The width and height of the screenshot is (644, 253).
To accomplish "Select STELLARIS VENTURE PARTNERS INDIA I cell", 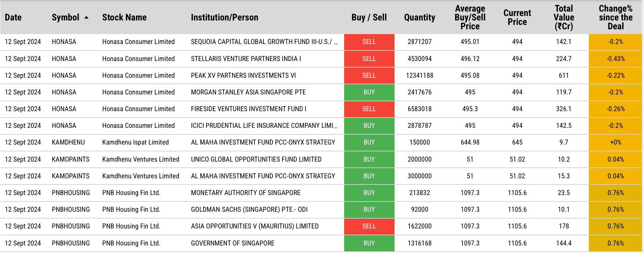I will 246,59.
